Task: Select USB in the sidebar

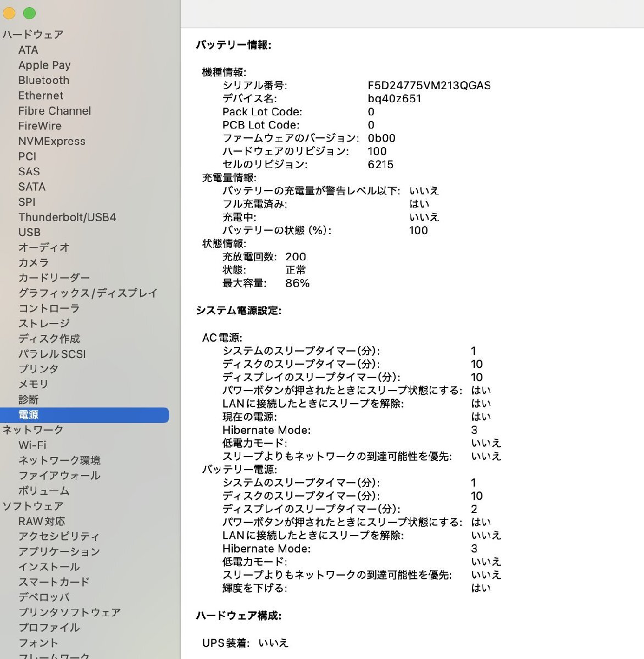Action: (x=30, y=232)
